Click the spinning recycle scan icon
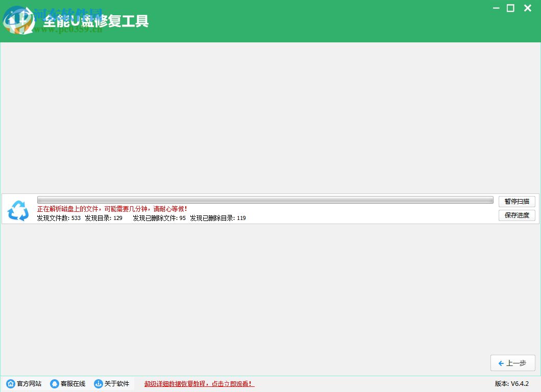 (x=18, y=210)
